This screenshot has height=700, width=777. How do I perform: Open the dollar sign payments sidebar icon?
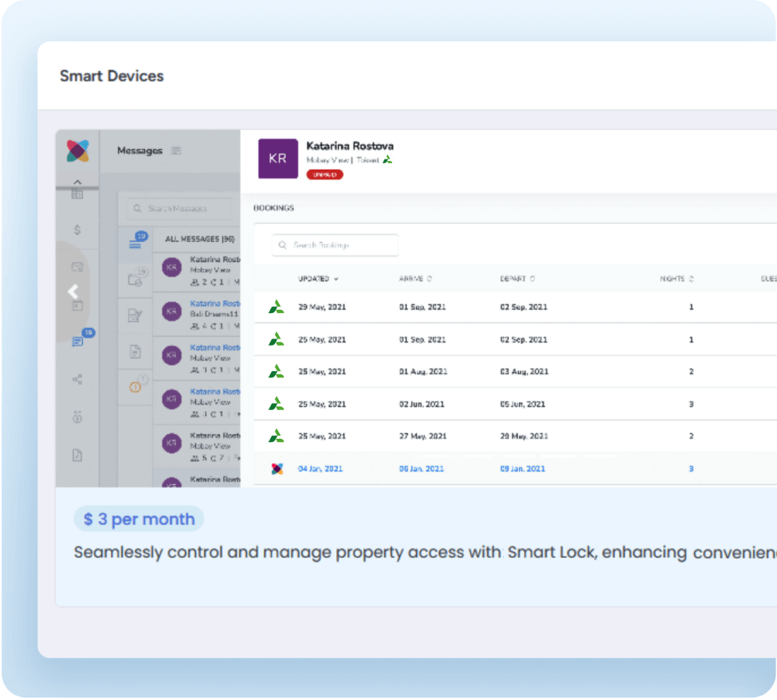[77, 230]
